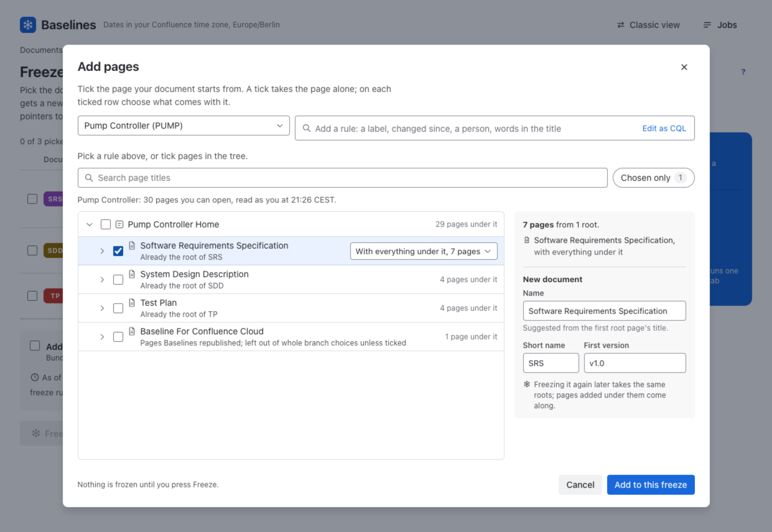Screen dimensions: 772x532
Task: Click the snowflake icon beside freezing note
Action: (527, 384)
